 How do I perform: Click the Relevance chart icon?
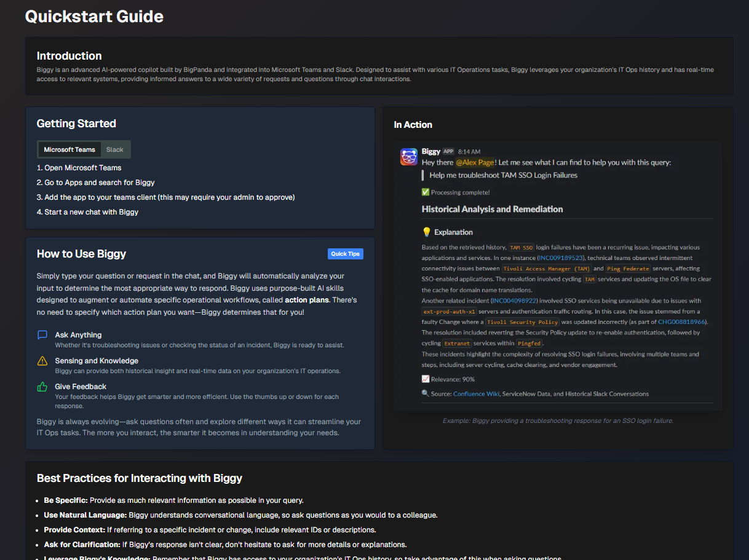tap(425, 379)
